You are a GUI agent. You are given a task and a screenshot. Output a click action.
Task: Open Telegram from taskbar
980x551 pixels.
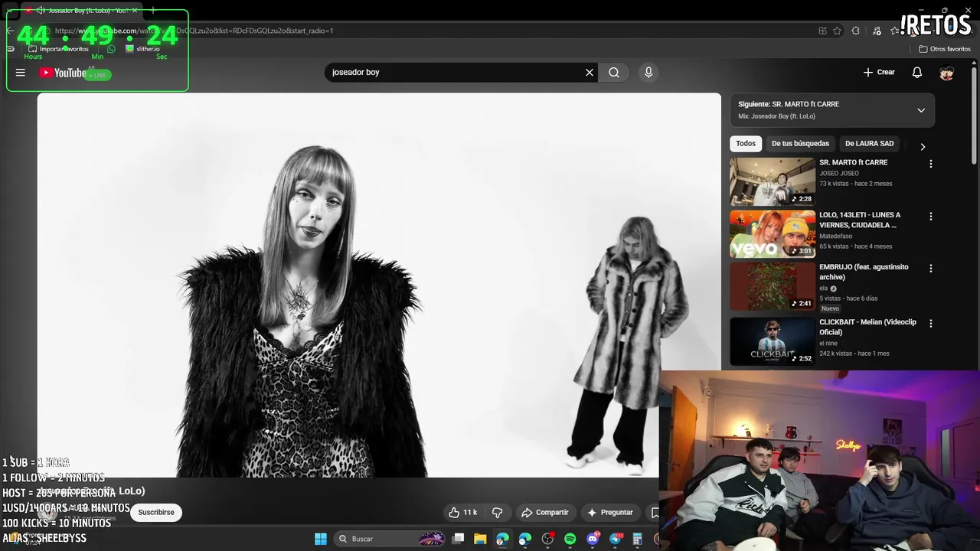(616, 539)
